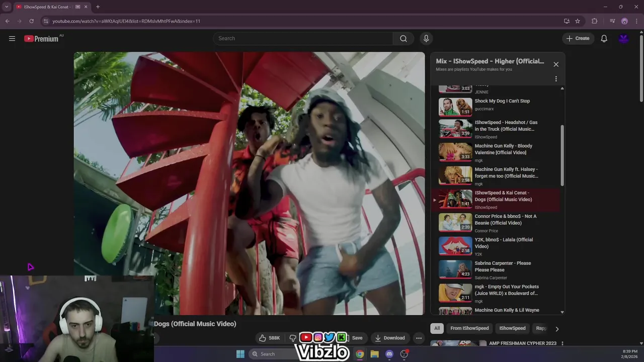The height and width of the screenshot is (362, 644).
Task: Click the Lalala lips thumbnail
Action: (455, 247)
